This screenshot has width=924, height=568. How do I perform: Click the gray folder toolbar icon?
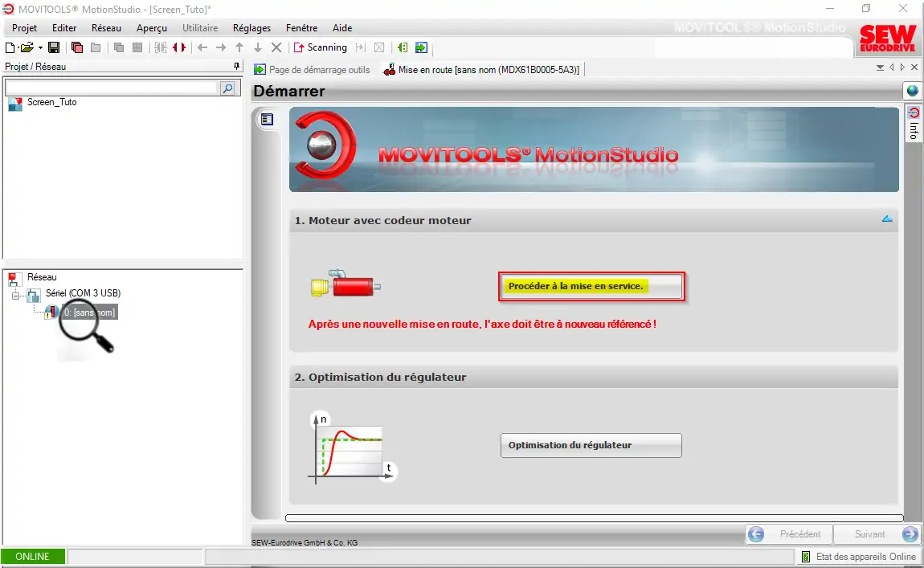click(96, 47)
